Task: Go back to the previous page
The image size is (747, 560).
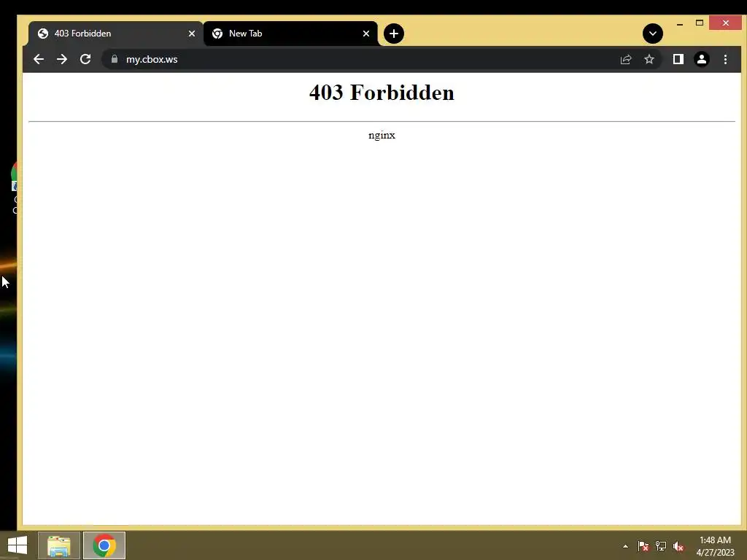Action: [x=39, y=59]
